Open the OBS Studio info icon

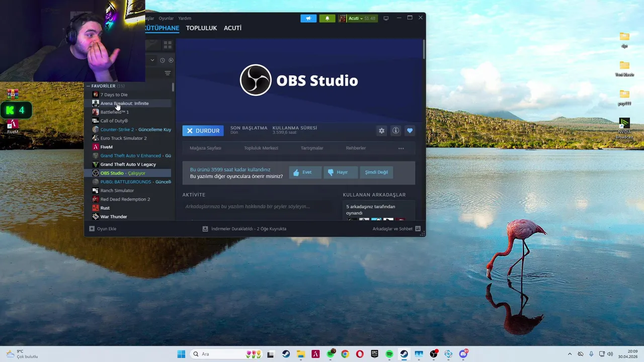(395, 131)
